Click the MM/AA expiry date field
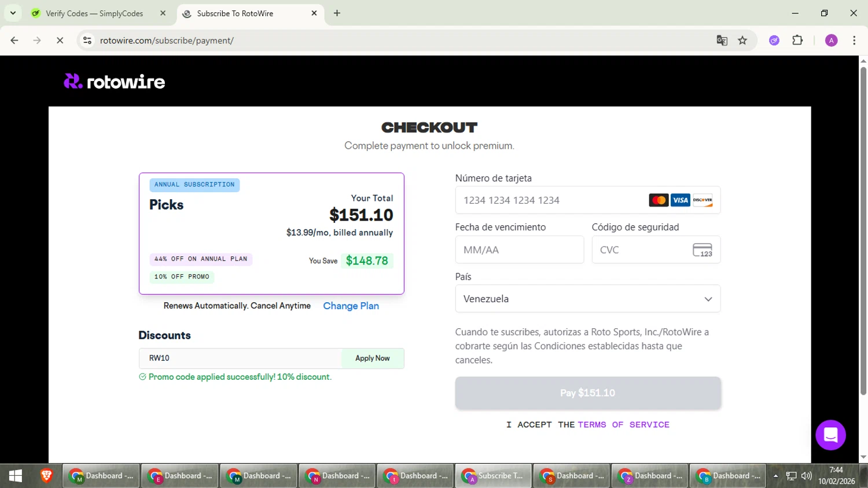Viewport: 868px width, 488px height. click(x=520, y=250)
